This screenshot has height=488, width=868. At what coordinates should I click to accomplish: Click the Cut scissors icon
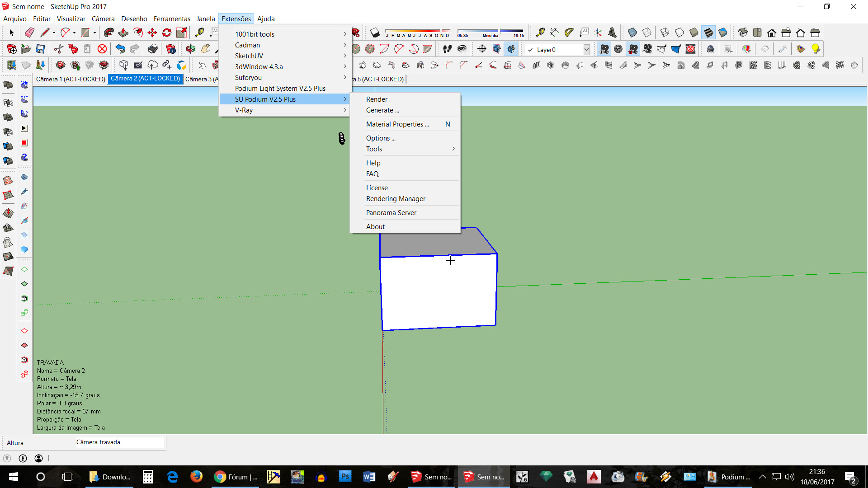(59, 49)
